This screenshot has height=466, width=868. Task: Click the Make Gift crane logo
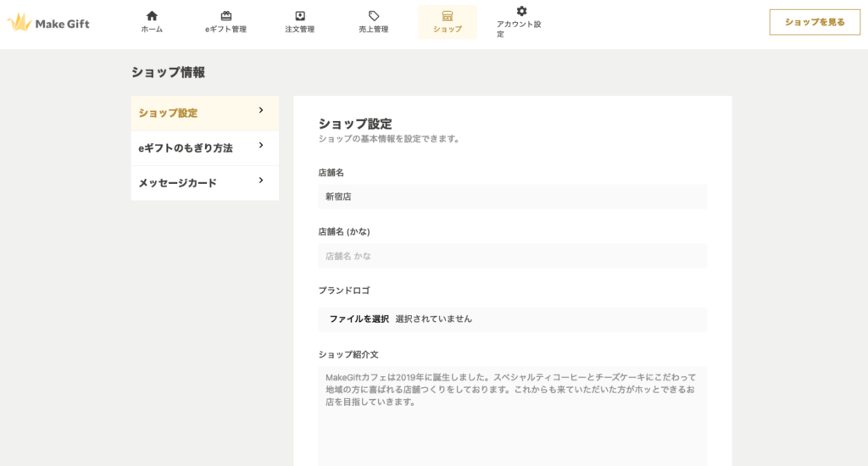click(x=19, y=22)
